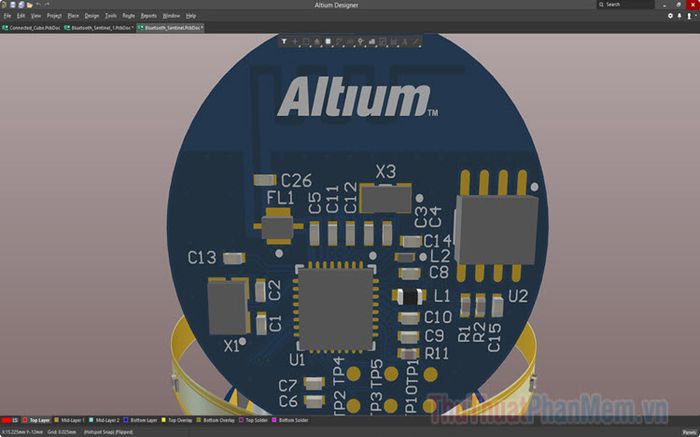The width and height of the screenshot is (700, 437).
Task: Select the active Bluetooth_Sentinel.PcbDoc tab
Action: coord(170,28)
